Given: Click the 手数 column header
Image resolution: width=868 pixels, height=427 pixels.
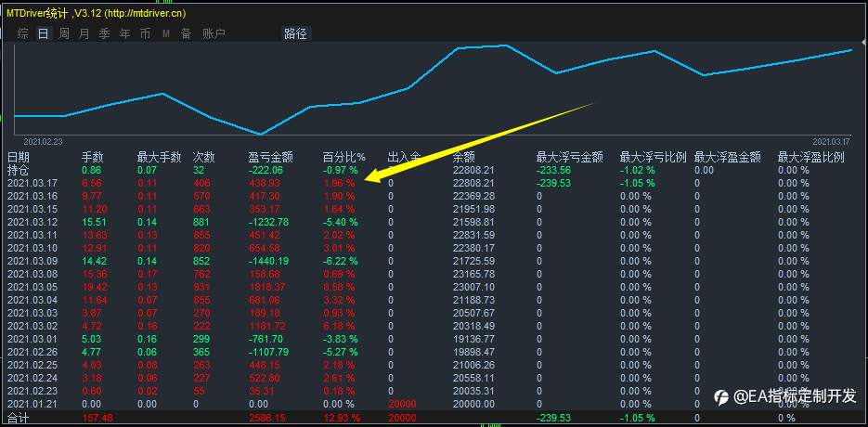Looking at the screenshot, I should (x=93, y=158).
